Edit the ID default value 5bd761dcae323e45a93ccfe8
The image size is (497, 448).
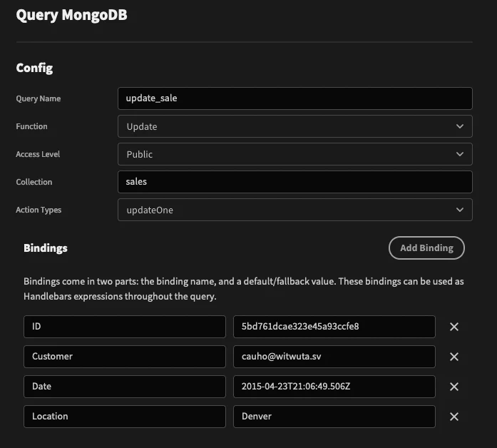pos(334,327)
